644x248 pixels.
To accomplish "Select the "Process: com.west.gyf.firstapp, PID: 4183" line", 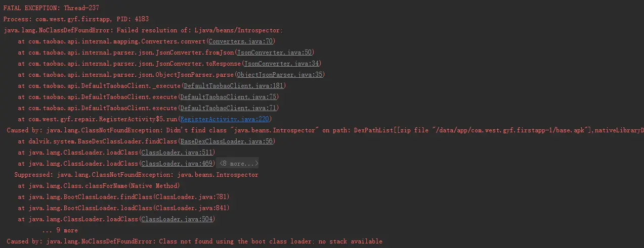I will click(x=76, y=19).
